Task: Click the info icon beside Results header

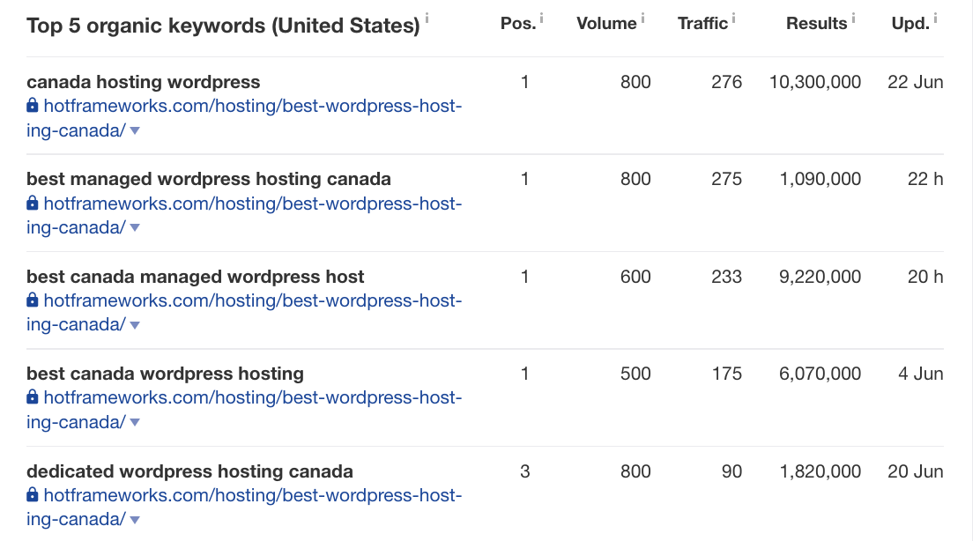Action: [854, 18]
